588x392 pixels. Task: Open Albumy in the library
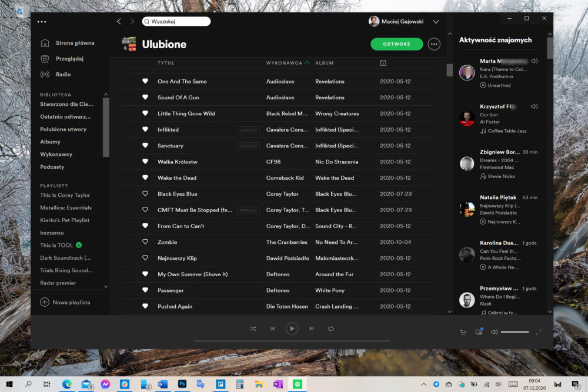coord(50,142)
